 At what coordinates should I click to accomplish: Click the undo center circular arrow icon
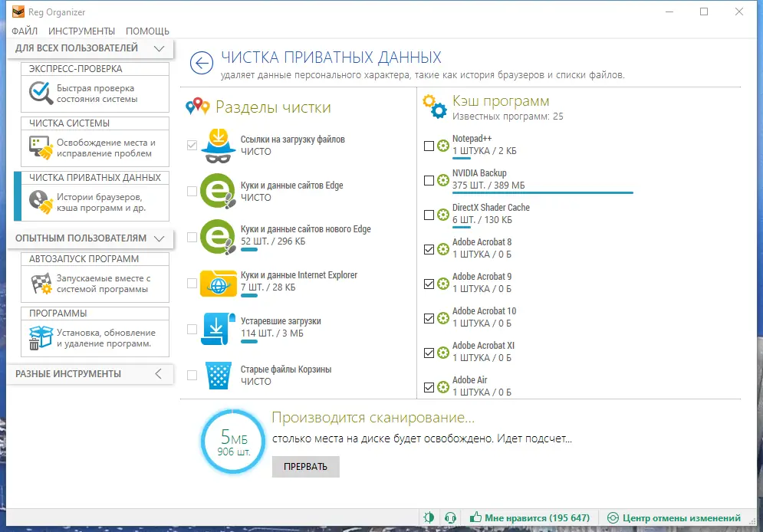tap(613, 518)
